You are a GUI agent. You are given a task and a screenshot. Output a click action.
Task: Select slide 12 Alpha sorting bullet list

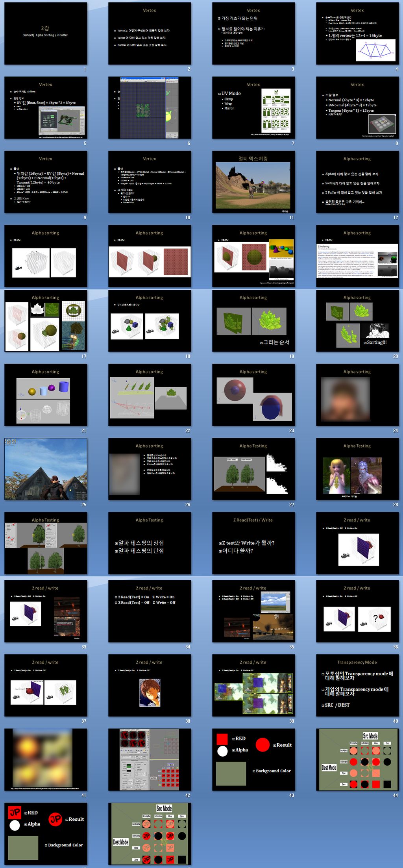357,182
